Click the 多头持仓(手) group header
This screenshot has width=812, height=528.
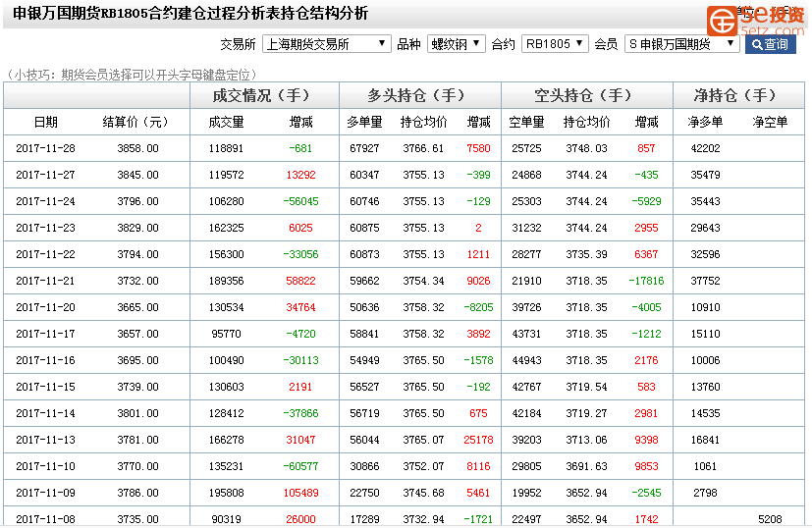[419, 95]
